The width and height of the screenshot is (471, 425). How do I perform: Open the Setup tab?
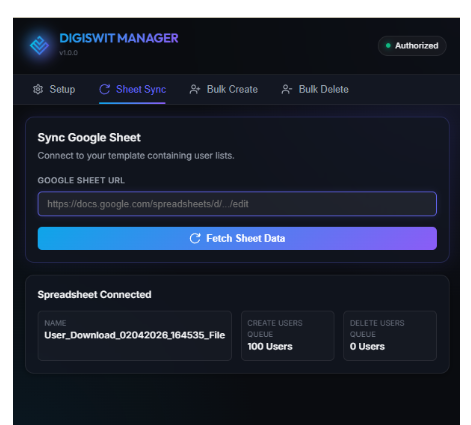(x=54, y=89)
